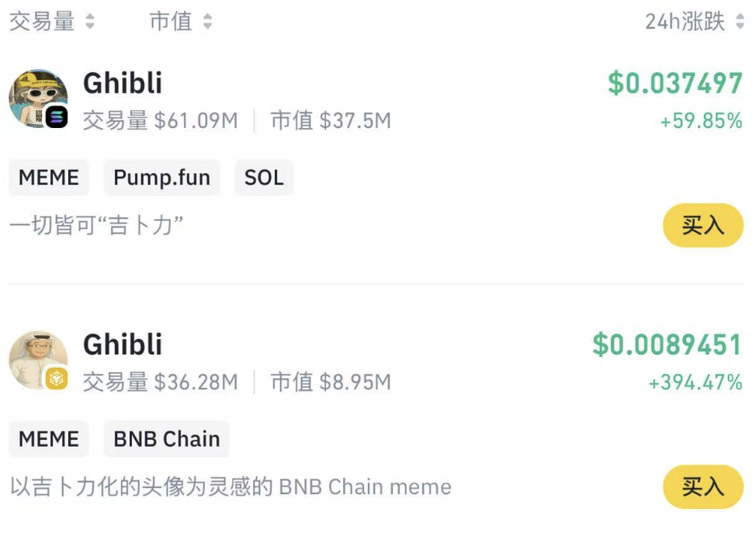Open the first Ghibli token avatar image

click(37, 97)
